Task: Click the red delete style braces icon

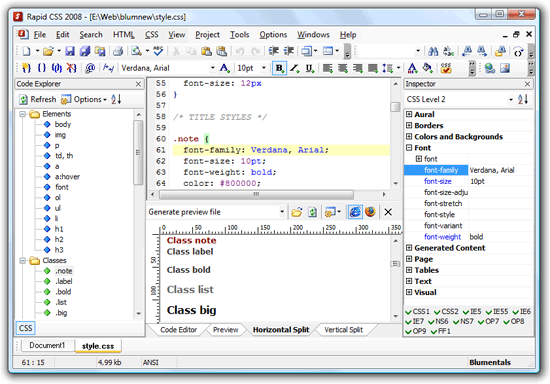Action: coord(72,68)
